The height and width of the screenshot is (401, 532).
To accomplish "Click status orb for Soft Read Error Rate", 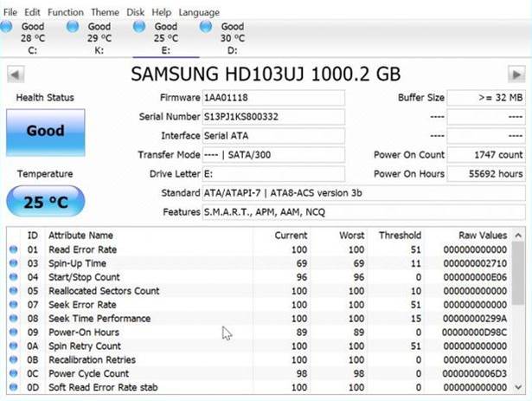I will (x=14, y=387).
